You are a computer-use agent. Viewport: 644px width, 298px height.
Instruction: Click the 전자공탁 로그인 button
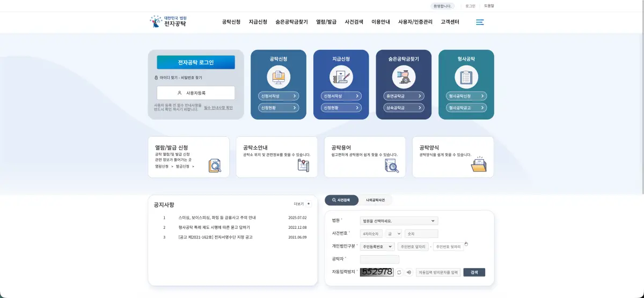(x=196, y=62)
